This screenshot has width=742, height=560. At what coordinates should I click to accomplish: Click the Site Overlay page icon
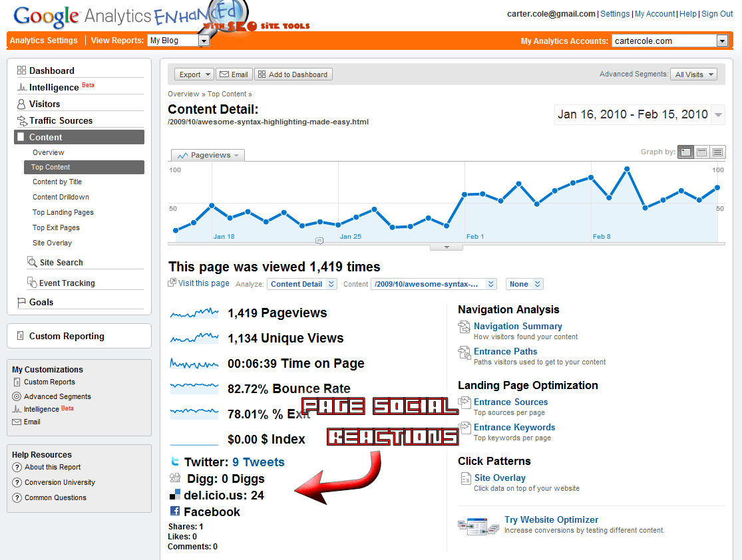coord(465,480)
